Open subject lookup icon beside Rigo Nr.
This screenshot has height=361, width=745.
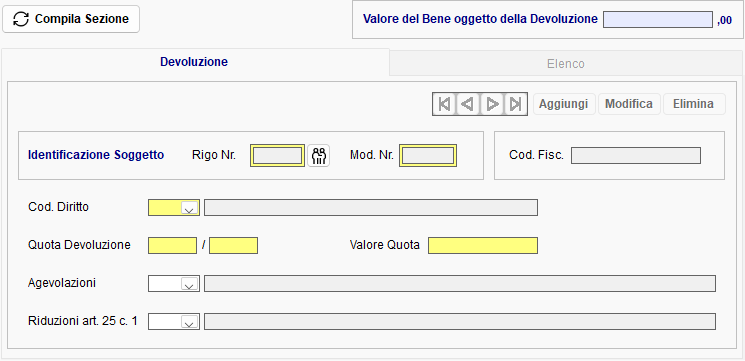pos(318,155)
